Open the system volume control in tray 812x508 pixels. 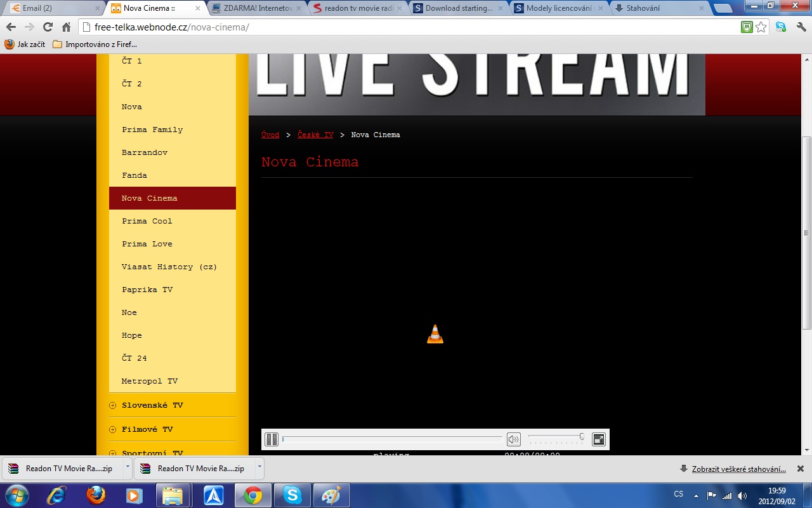pyautogui.click(x=742, y=495)
